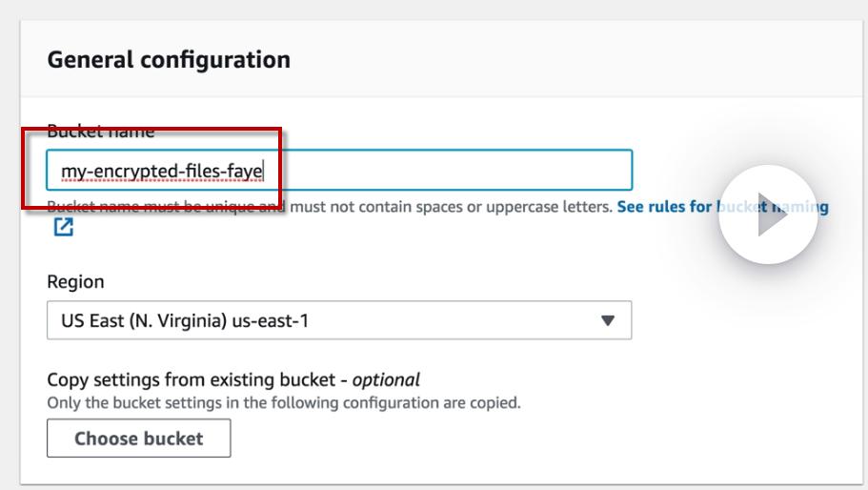Click the Bucket name field label

pyautogui.click(x=100, y=133)
